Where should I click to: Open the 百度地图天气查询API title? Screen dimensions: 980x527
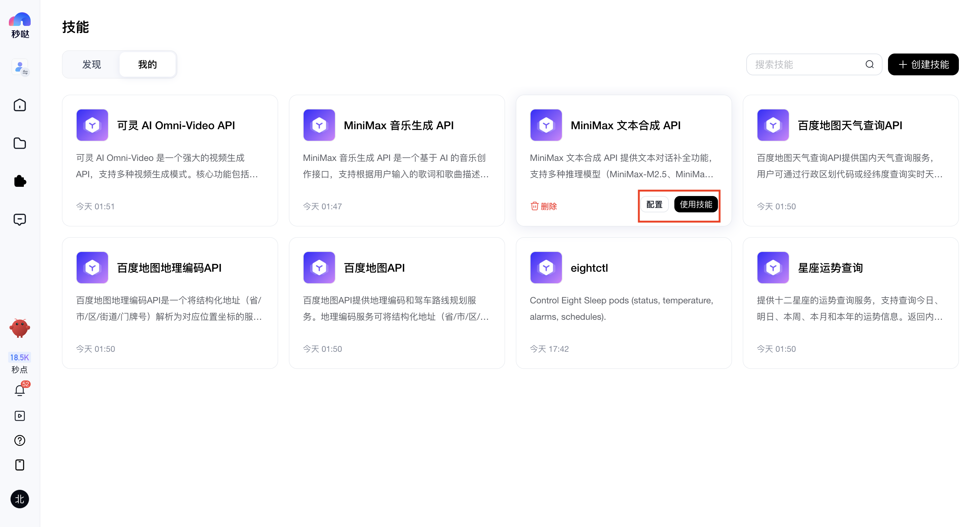coord(850,125)
